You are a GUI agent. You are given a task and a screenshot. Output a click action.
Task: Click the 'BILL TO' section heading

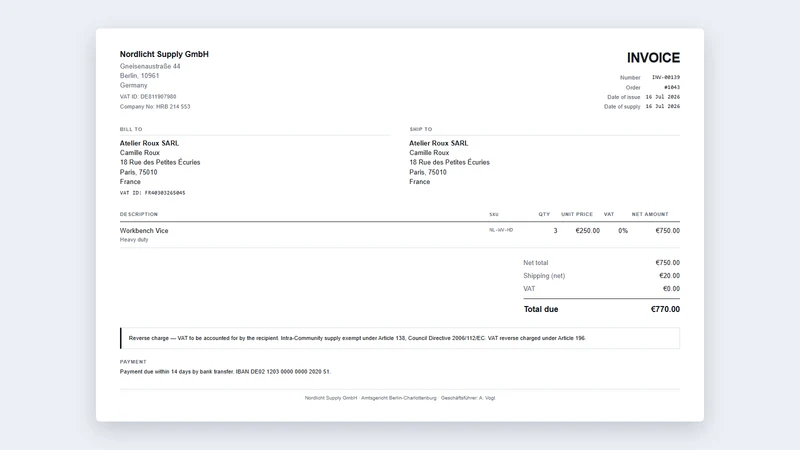tap(131, 129)
